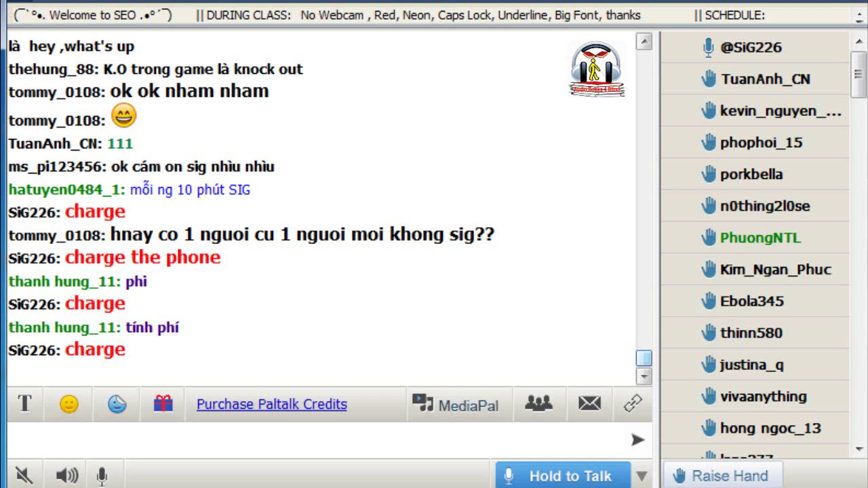Screen dimensions: 868x488
Task: Click the raised hand icon beside Ebola345
Action: 709,301
